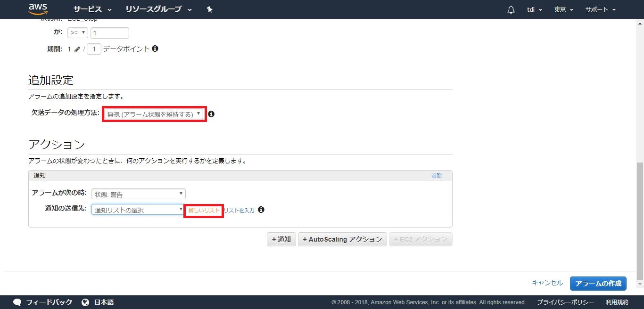
Task: Open the サービス menu
Action: point(92,9)
